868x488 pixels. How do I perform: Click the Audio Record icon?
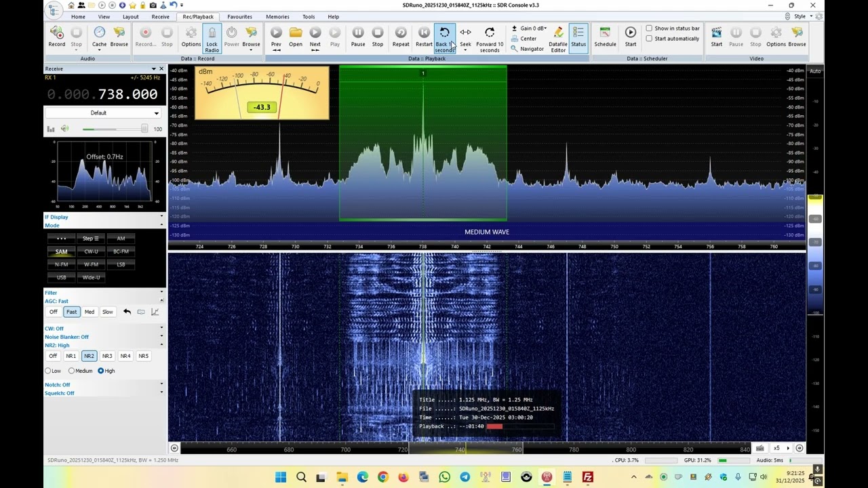click(57, 37)
